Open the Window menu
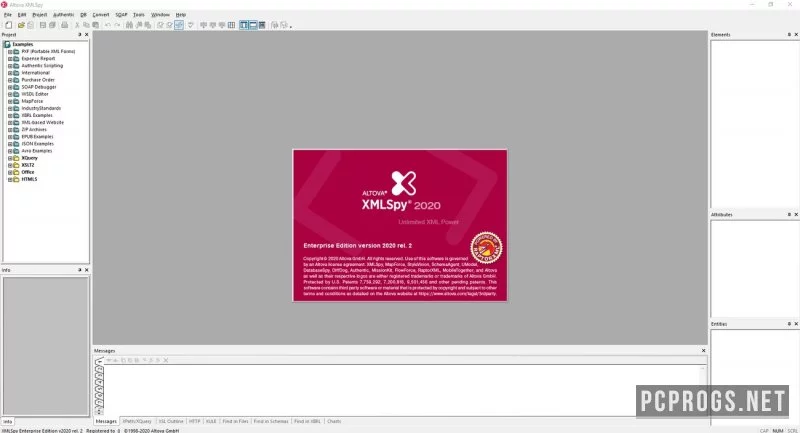800x433 pixels. pos(160,15)
